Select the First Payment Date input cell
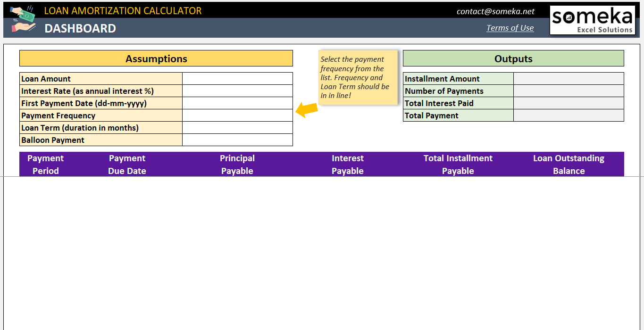This screenshot has height=330, width=644. point(237,103)
